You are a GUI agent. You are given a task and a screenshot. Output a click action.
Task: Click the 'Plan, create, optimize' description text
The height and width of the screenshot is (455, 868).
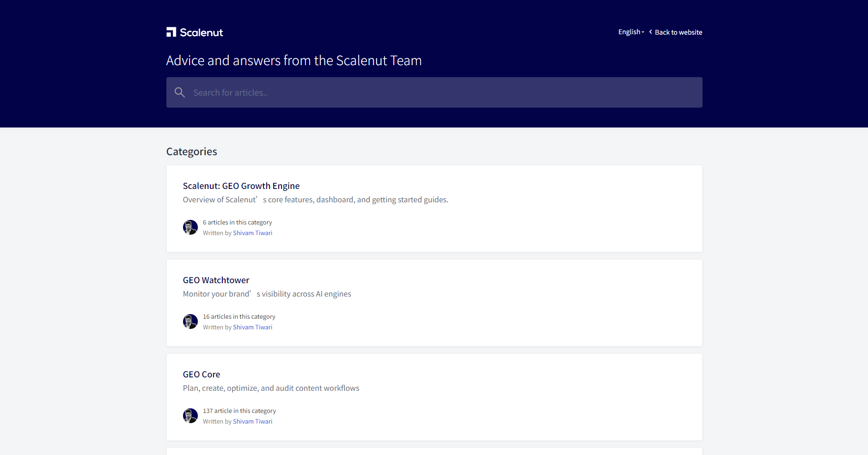pos(271,388)
